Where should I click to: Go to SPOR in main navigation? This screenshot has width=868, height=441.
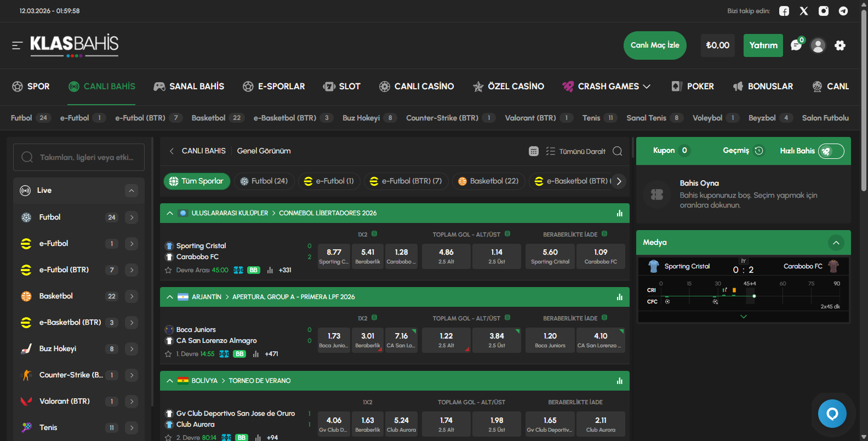pos(31,87)
